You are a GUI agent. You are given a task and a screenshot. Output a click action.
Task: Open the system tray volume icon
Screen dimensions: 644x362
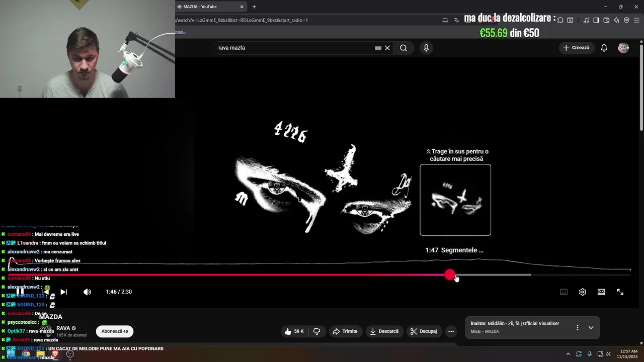pos(608,354)
